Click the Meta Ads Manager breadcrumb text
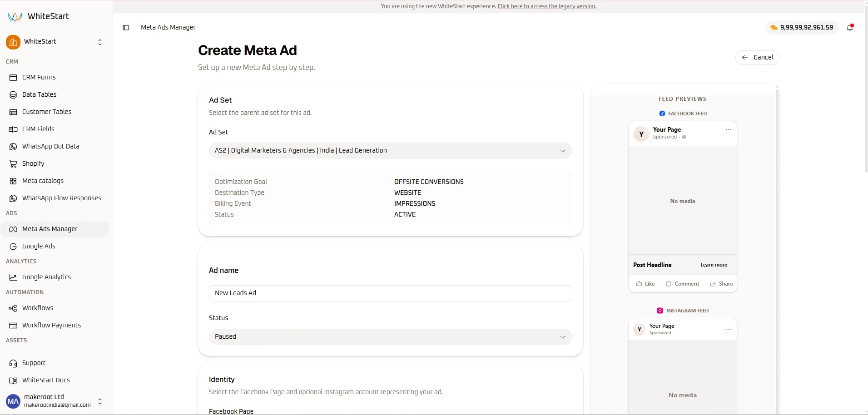868x415 pixels. coord(168,28)
